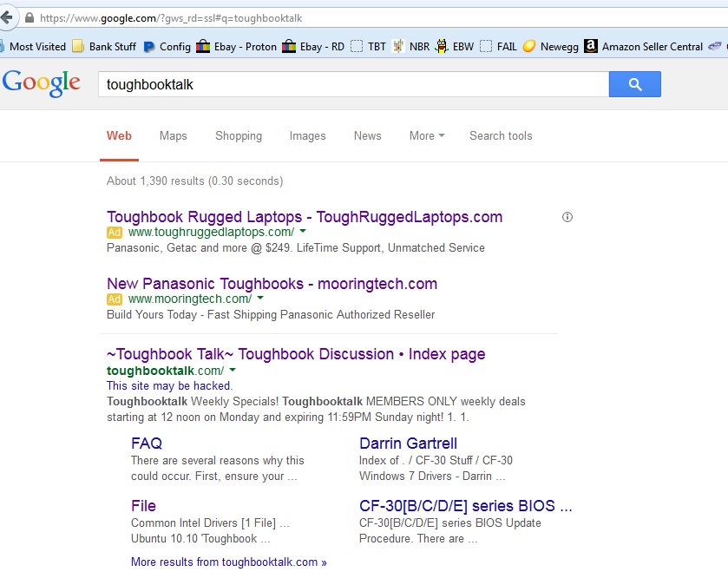Open Toughbook Rugged Laptops ad link

pyautogui.click(x=305, y=217)
